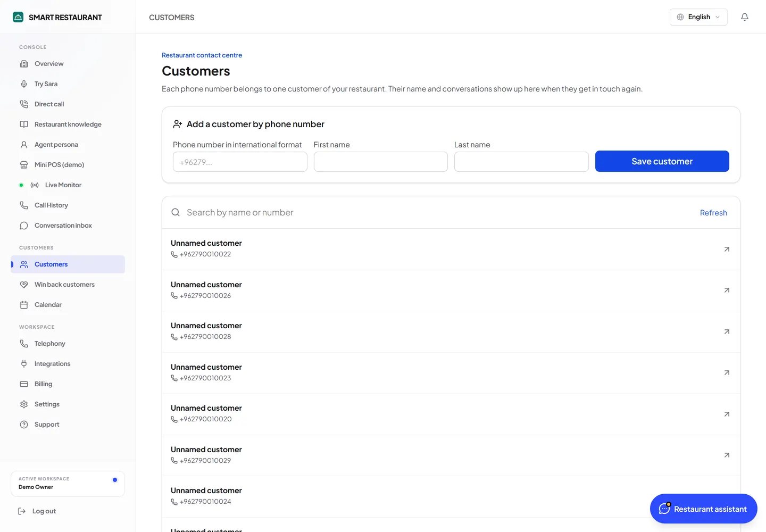This screenshot has height=532, width=766.
Task: Click the Live Monitor broadcast icon
Action: 35,185
